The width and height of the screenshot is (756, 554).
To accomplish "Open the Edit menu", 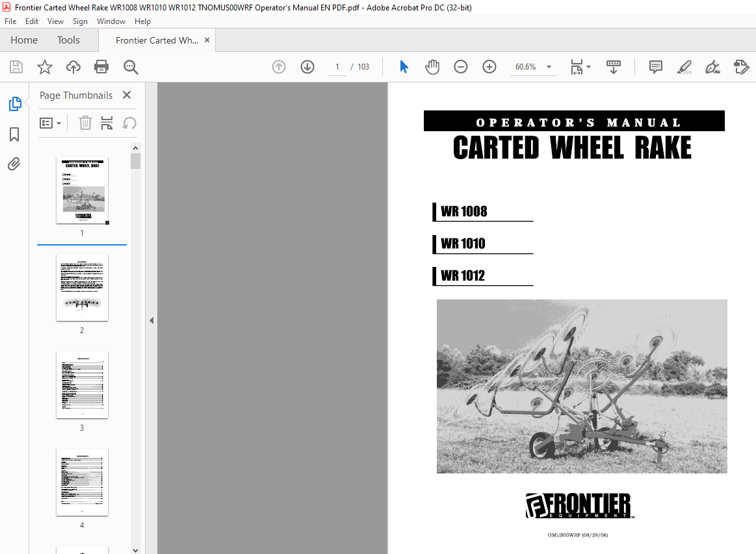I will tap(32, 21).
